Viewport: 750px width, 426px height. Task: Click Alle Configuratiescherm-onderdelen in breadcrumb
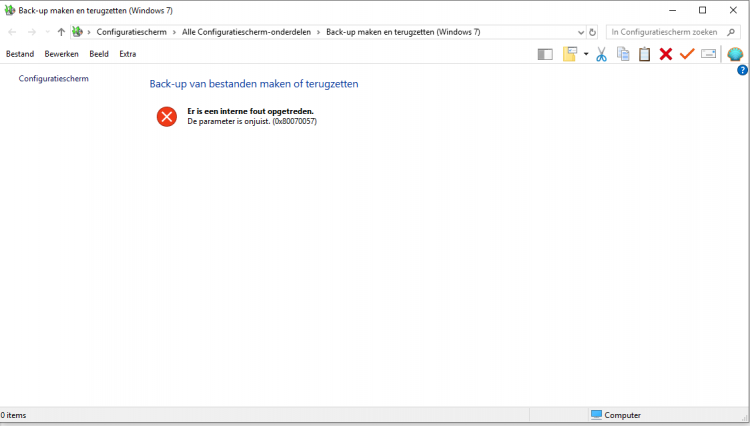249,32
